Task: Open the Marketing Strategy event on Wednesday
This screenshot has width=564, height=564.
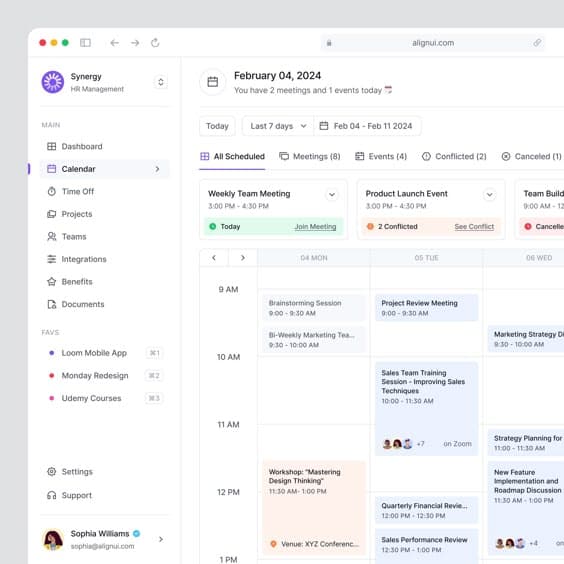Action: [x=526, y=339]
